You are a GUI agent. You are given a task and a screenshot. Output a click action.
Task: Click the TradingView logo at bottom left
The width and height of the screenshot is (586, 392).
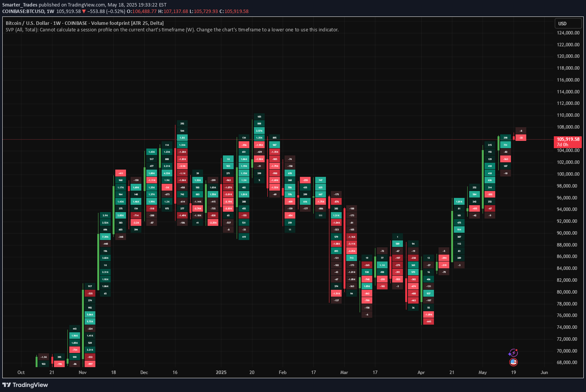pyautogui.click(x=25, y=385)
